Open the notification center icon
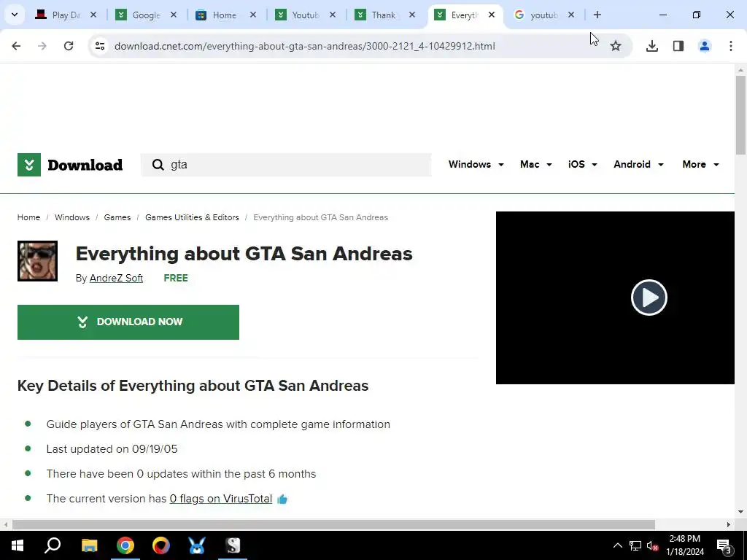The width and height of the screenshot is (747, 560). (x=724, y=545)
